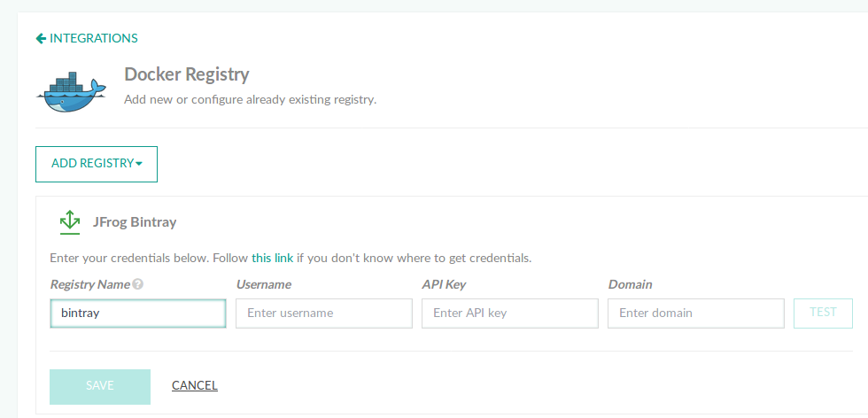Expand the ADD REGISTRY dropdown
The image size is (868, 418).
click(x=97, y=164)
